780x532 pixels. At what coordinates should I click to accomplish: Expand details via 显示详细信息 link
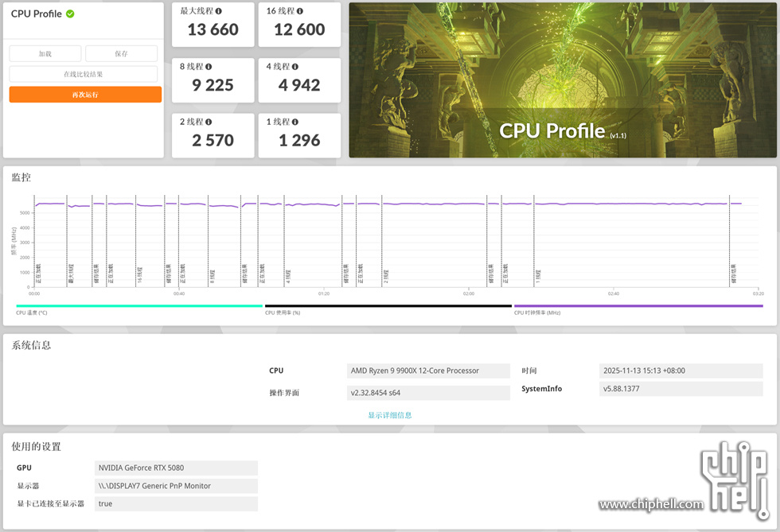[390, 415]
